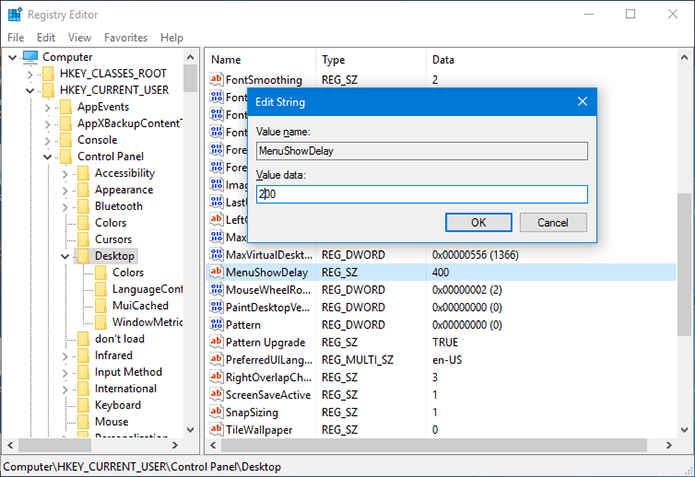Select the LanguageConf subkey under Desktop
Viewport: 695px width, 477px height.
tap(148, 289)
